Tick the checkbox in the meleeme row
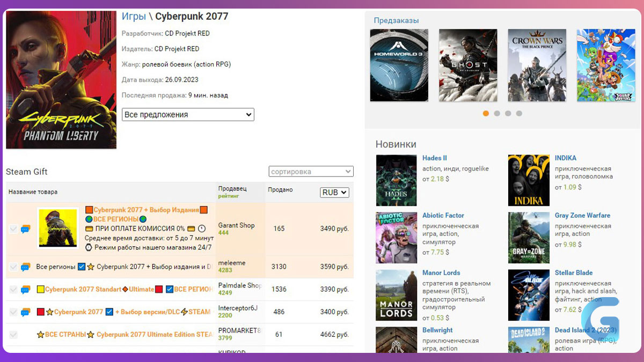The height and width of the screenshot is (362, 644). [x=13, y=267]
